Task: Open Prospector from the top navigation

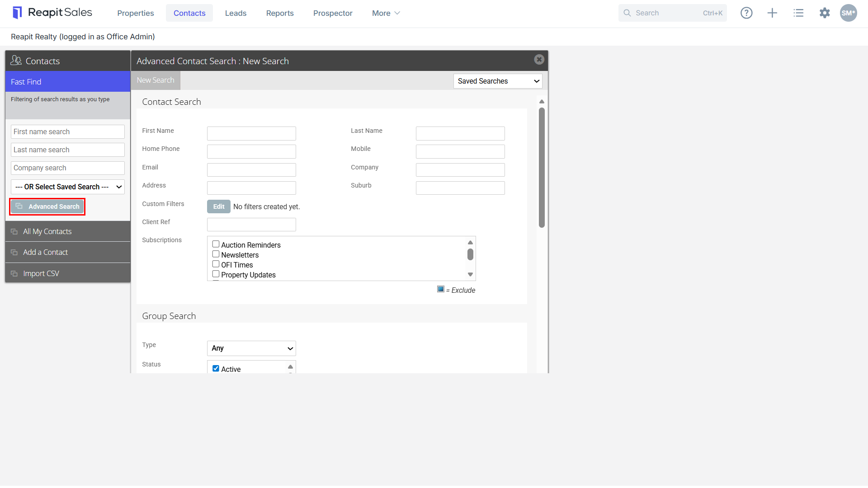Action: click(333, 13)
